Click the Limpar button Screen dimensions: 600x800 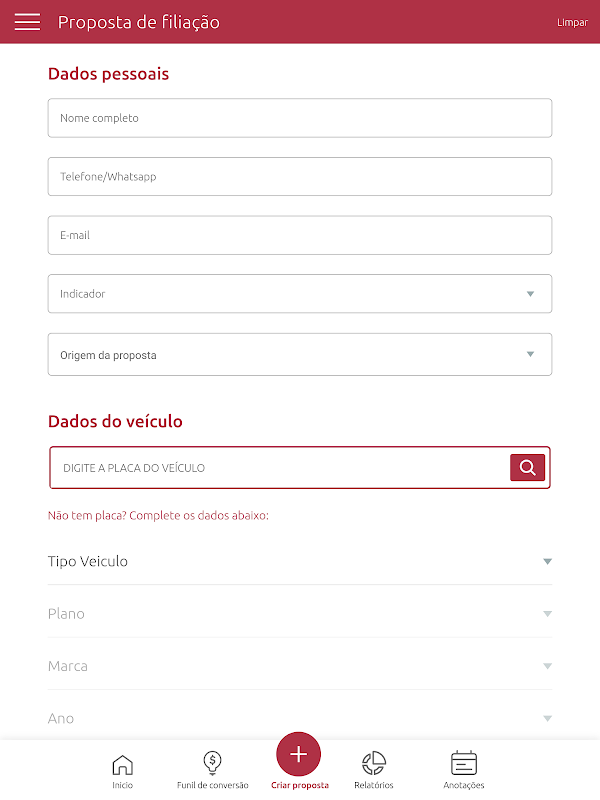click(x=572, y=22)
